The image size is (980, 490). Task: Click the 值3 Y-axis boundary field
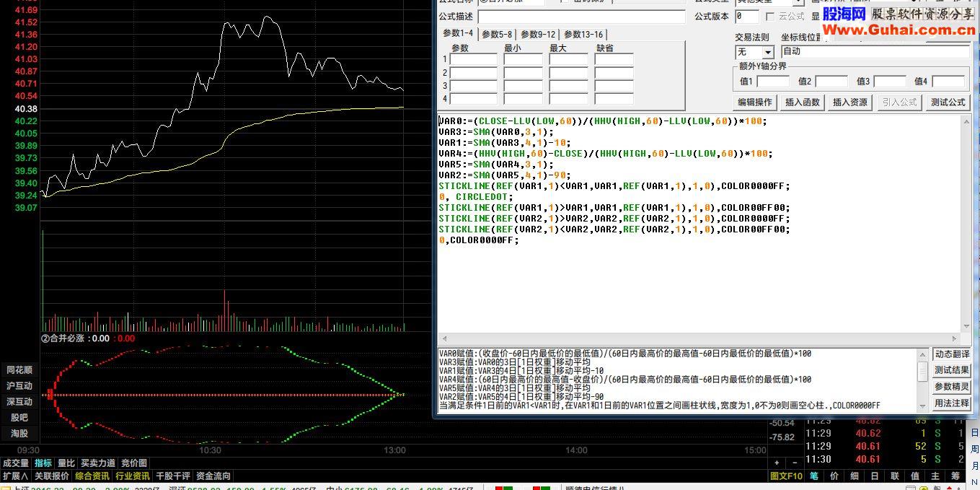pos(890,82)
